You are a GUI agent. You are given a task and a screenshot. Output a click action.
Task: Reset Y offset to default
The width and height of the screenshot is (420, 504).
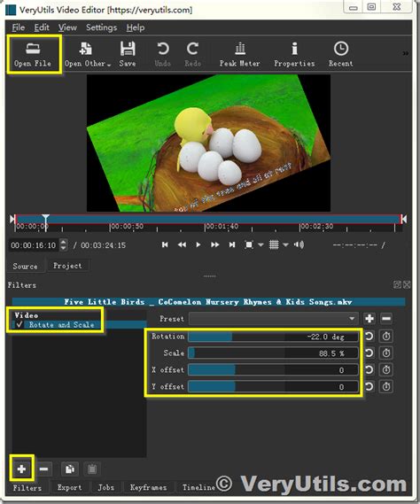tap(369, 386)
